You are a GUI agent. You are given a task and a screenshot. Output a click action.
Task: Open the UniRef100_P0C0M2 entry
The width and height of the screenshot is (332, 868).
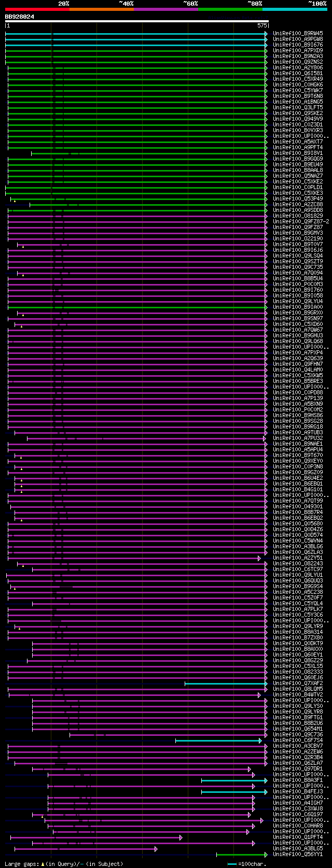[298, 409]
